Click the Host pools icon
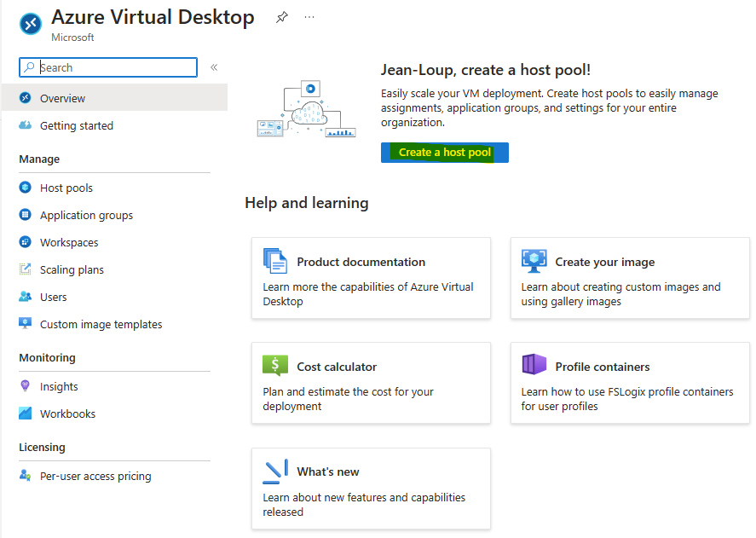The width and height of the screenshot is (756, 538). tap(25, 188)
